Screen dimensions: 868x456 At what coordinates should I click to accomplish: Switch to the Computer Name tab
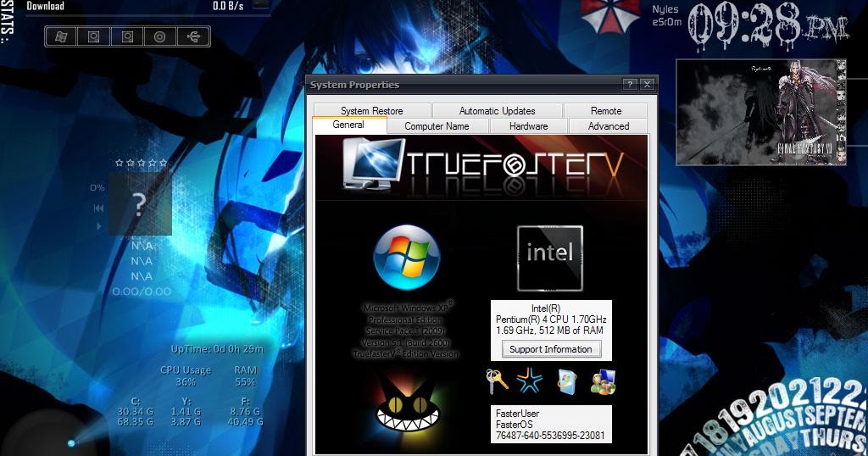tap(437, 126)
